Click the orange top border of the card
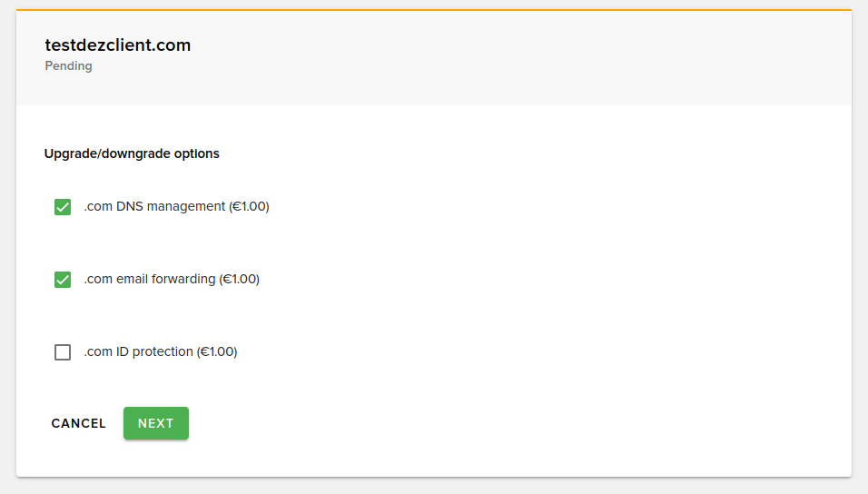The width and height of the screenshot is (868, 494). pyautogui.click(x=434, y=10)
